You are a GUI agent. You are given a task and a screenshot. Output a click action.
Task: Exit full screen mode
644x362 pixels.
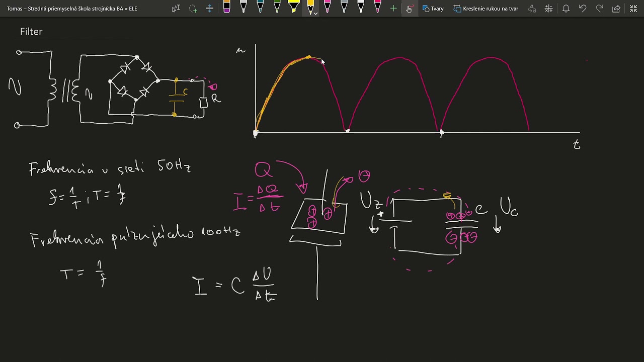(x=633, y=9)
